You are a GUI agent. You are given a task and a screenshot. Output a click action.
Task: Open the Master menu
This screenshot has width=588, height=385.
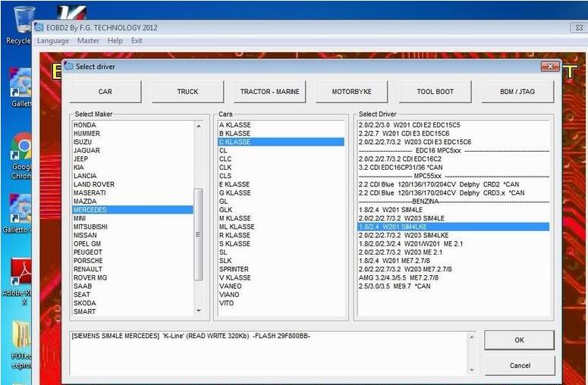pos(88,40)
